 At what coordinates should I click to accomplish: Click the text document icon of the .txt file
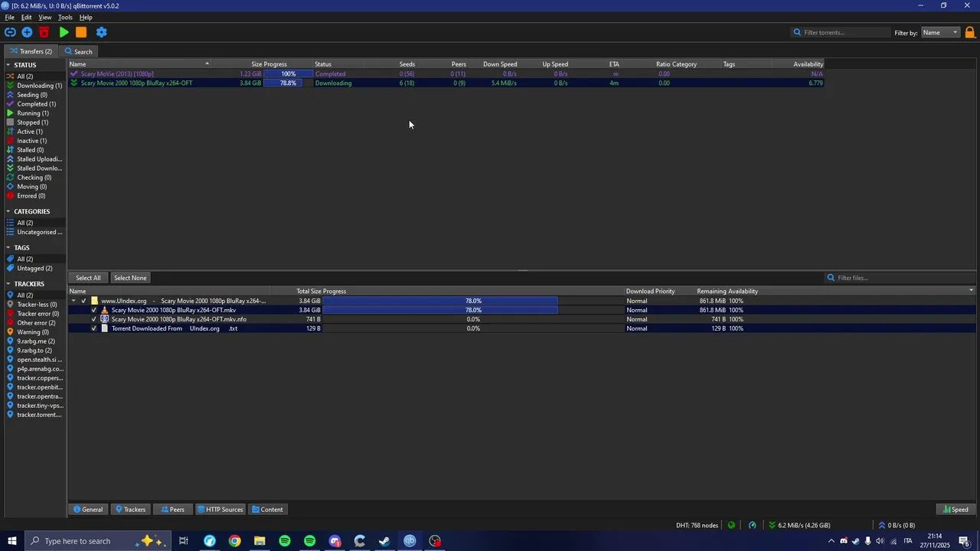coord(105,328)
